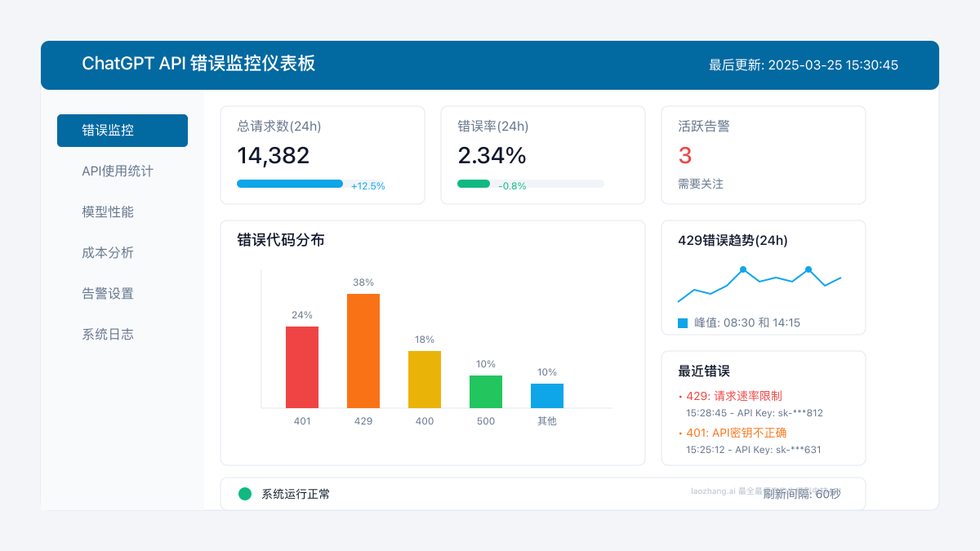The width and height of the screenshot is (980, 551).
Task: Click the active alerts count 3
Action: 685,156
